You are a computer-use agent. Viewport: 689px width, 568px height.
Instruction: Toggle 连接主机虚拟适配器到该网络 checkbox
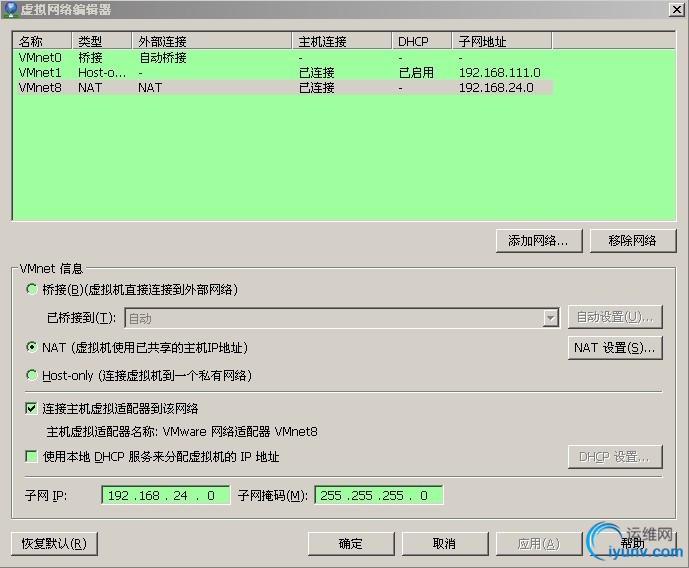[31, 409]
